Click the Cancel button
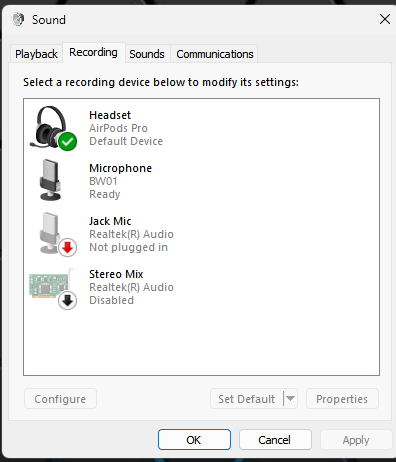This screenshot has height=462, width=396. pos(275,440)
